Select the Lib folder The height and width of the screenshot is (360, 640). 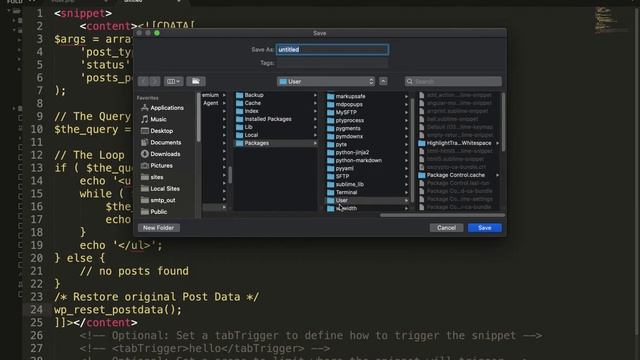pyautogui.click(x=276, y=127)
